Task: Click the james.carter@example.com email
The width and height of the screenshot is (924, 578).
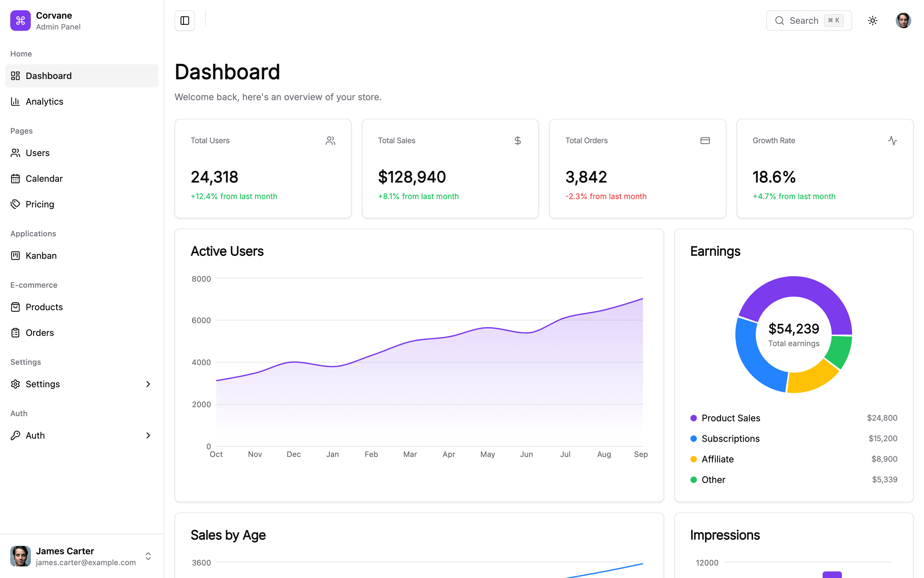Action: coord(86,562)
